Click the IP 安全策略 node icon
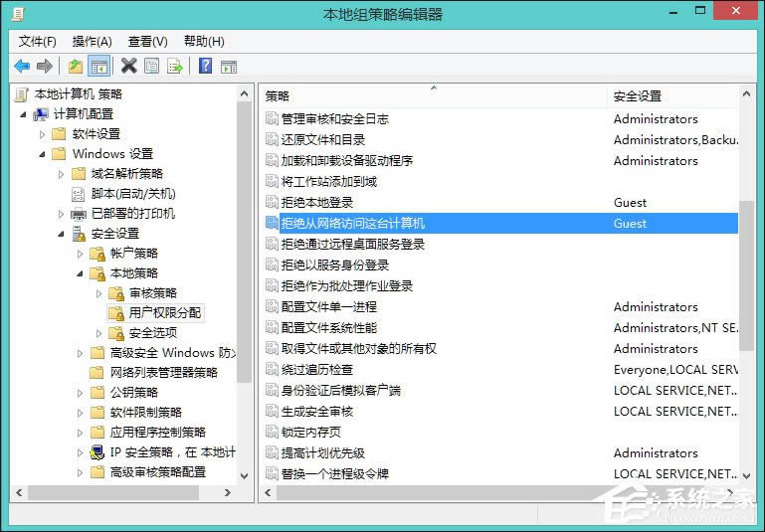The image size is (765, 532). tap(97, 452)
